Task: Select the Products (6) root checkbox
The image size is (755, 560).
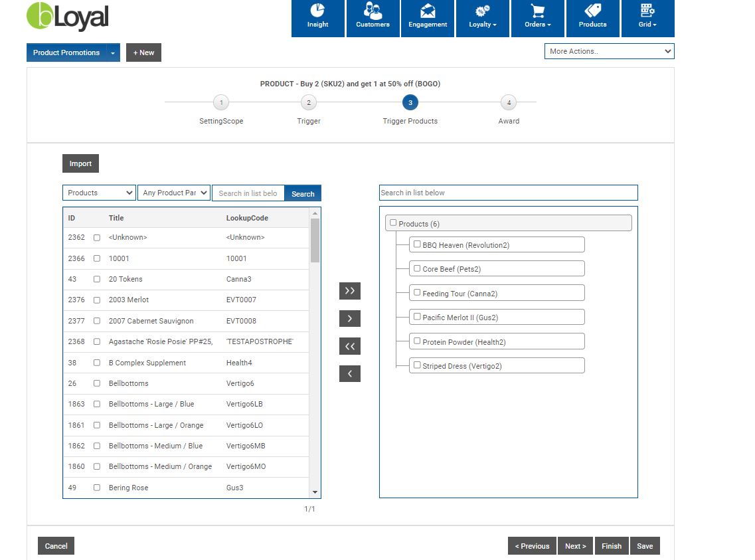Action: (393, 223)
